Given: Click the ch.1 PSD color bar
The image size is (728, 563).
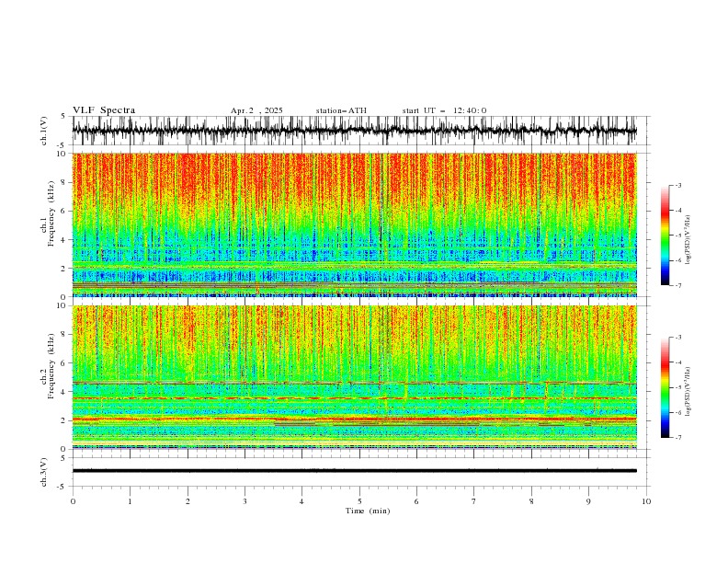Looking at the screenshot, I should click(x=665, y=236).
